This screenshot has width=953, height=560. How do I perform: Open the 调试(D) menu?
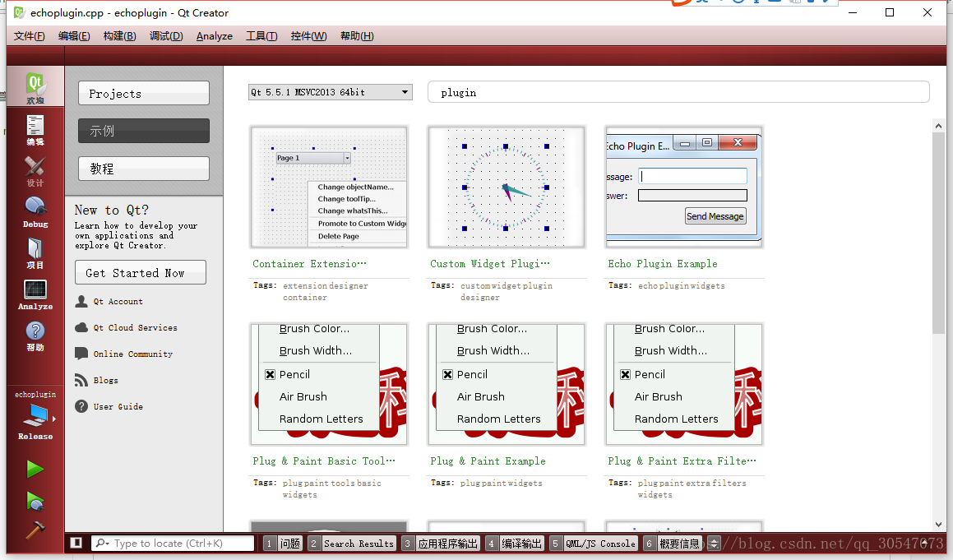coord(166,36)
